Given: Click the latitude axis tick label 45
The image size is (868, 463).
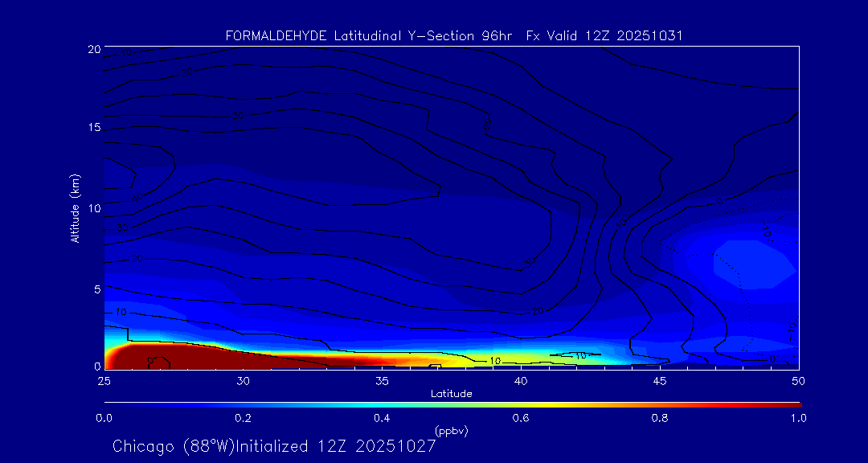Looking at the screenshot, I should coord(660,381).
